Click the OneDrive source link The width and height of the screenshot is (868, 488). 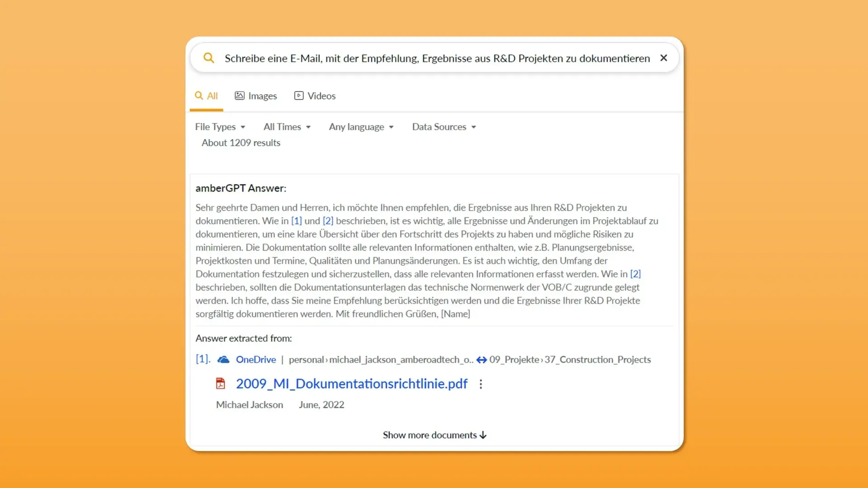256,360
